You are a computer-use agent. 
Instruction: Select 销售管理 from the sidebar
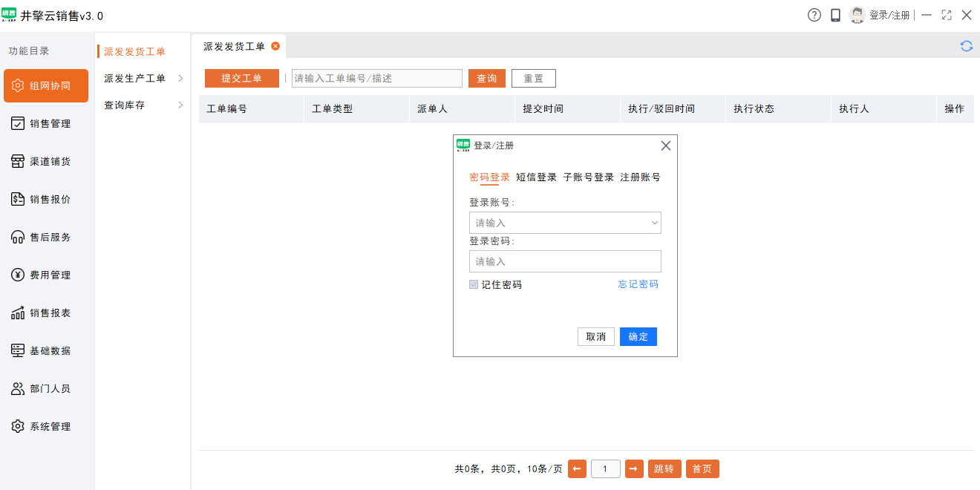(45, 123)
